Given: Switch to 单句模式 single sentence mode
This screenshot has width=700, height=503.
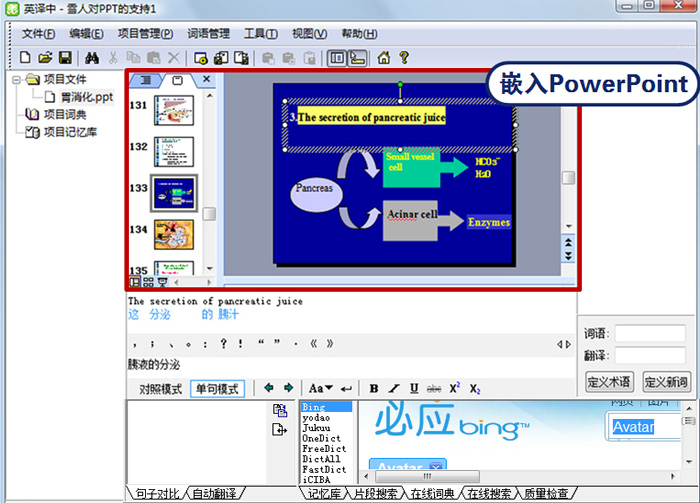Looking at the screenshot, I should (216, 388).
